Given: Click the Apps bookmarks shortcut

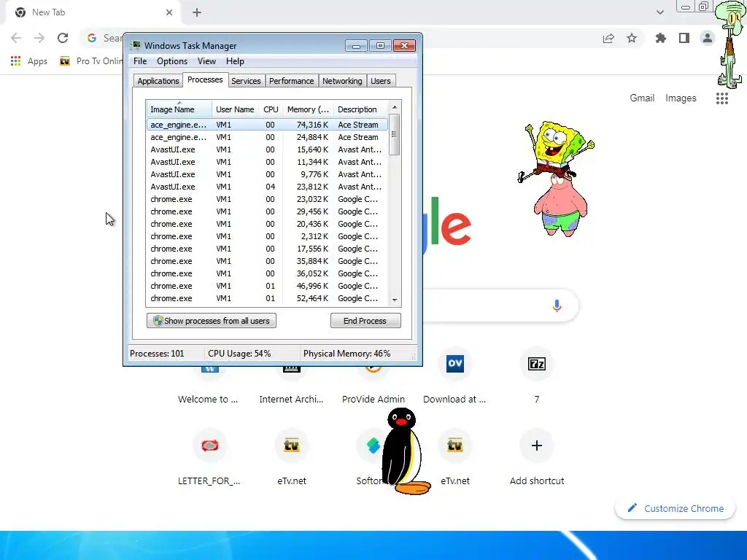Looking at the screenshot, I should (x=28, y=61).
